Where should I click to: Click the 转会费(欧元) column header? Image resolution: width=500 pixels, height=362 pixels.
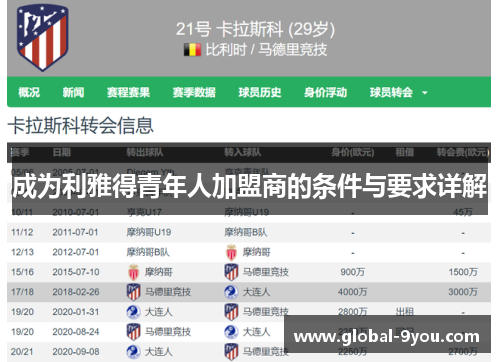coord(463,152)
